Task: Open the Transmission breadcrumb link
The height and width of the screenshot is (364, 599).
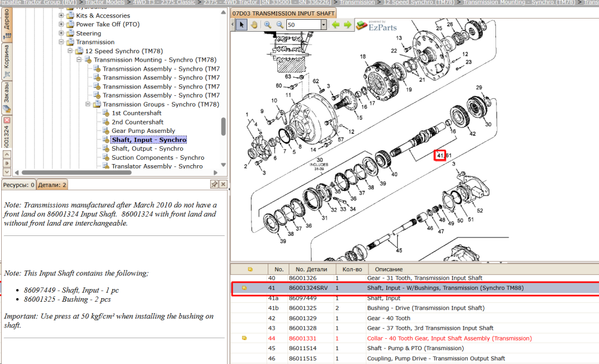Action: point(357,2)
